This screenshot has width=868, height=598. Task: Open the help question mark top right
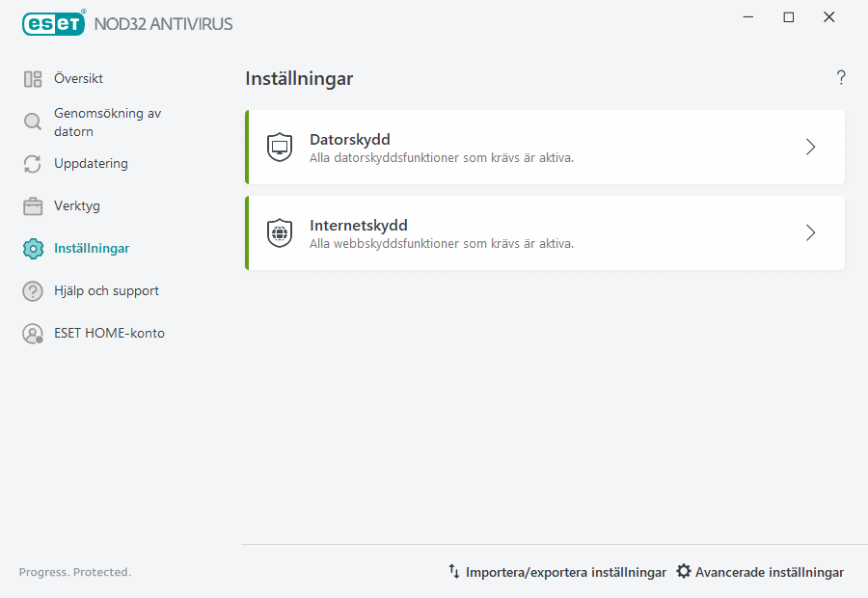coord(840,77)
